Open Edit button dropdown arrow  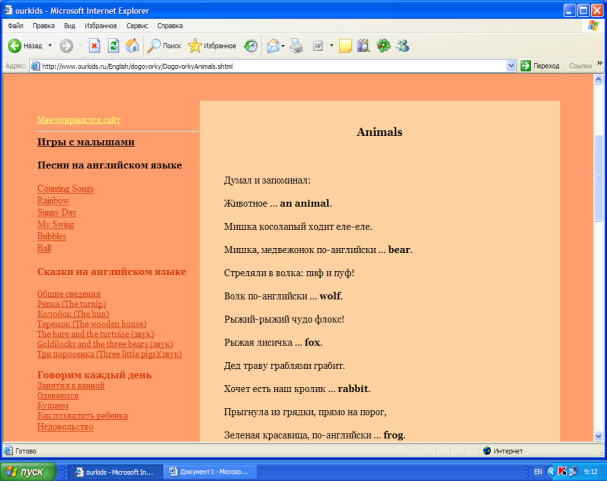(331, 46)
